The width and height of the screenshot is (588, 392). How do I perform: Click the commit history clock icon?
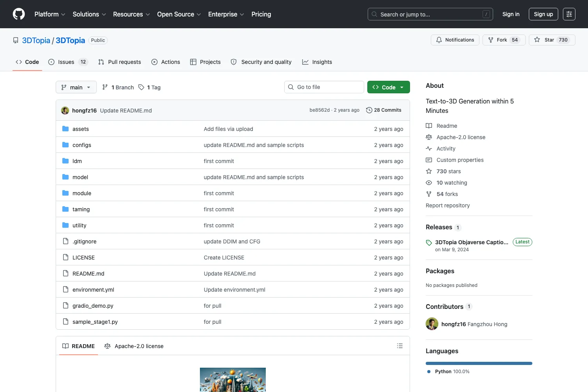point(369,110)
